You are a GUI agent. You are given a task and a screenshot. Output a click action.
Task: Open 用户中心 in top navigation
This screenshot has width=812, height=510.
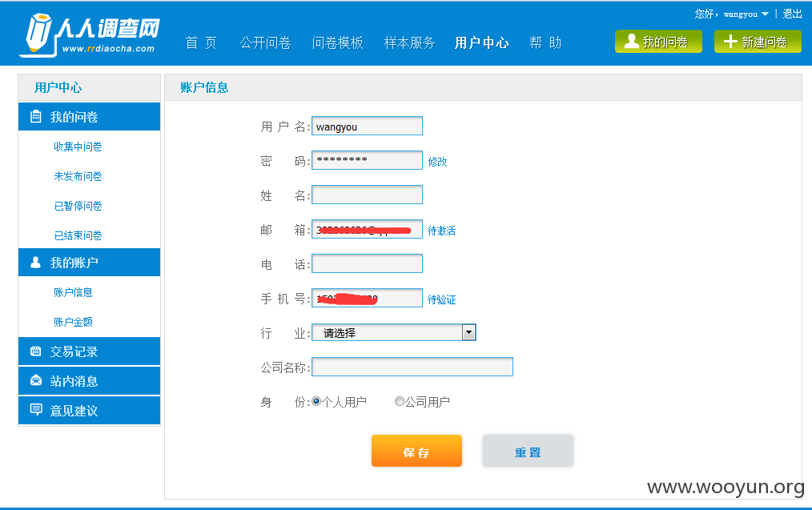481,42
